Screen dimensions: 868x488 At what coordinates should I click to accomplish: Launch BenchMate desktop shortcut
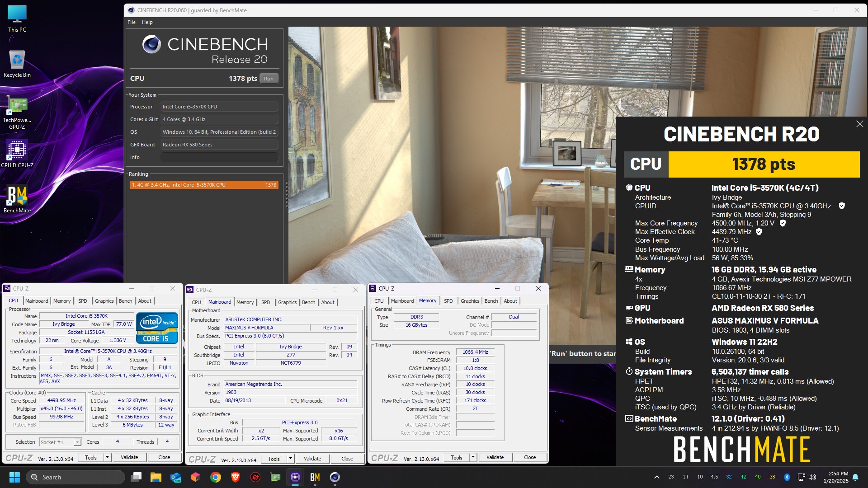[17, 199]
